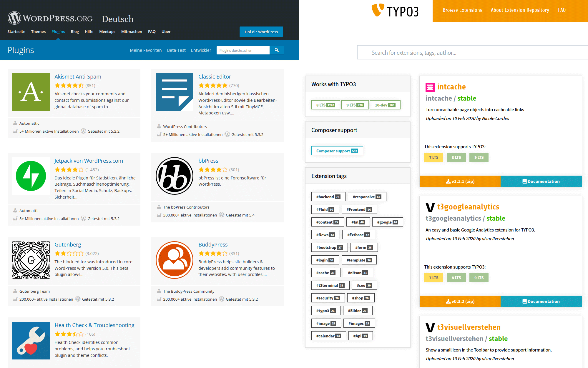Select the Jetpack plugin icon

pos(31,176)
